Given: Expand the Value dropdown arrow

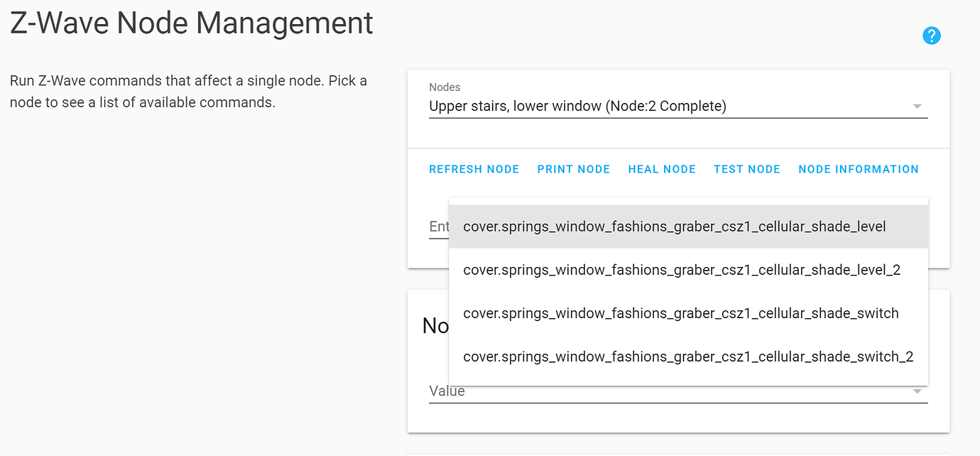Looking at the screenshot, I should tap(917, 391).
